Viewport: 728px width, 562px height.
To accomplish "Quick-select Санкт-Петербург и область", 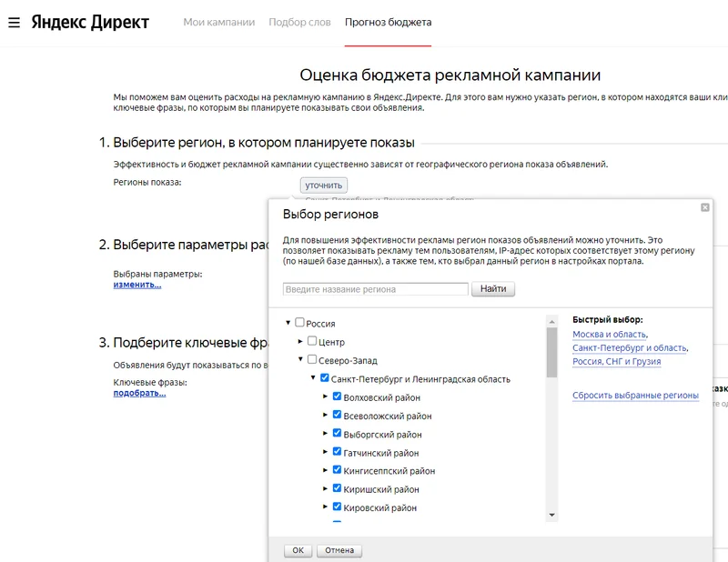I will pyautogui.click(x=629, y=347).
